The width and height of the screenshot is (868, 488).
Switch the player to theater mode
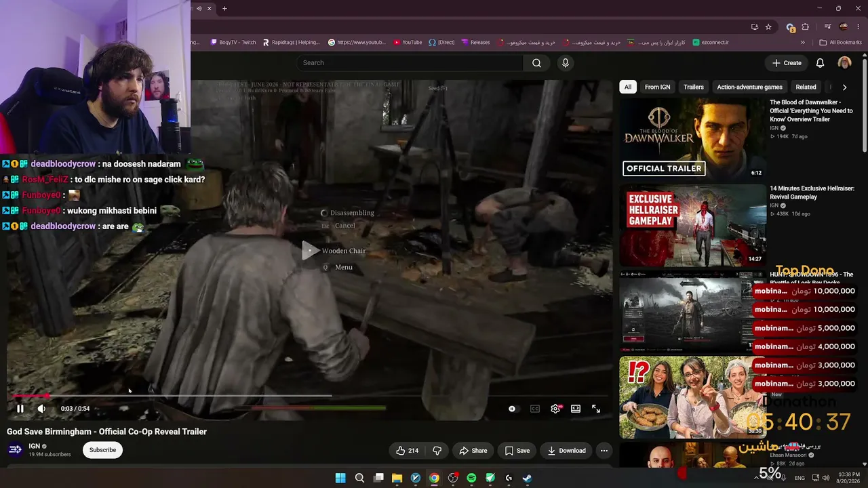(576, 409)
